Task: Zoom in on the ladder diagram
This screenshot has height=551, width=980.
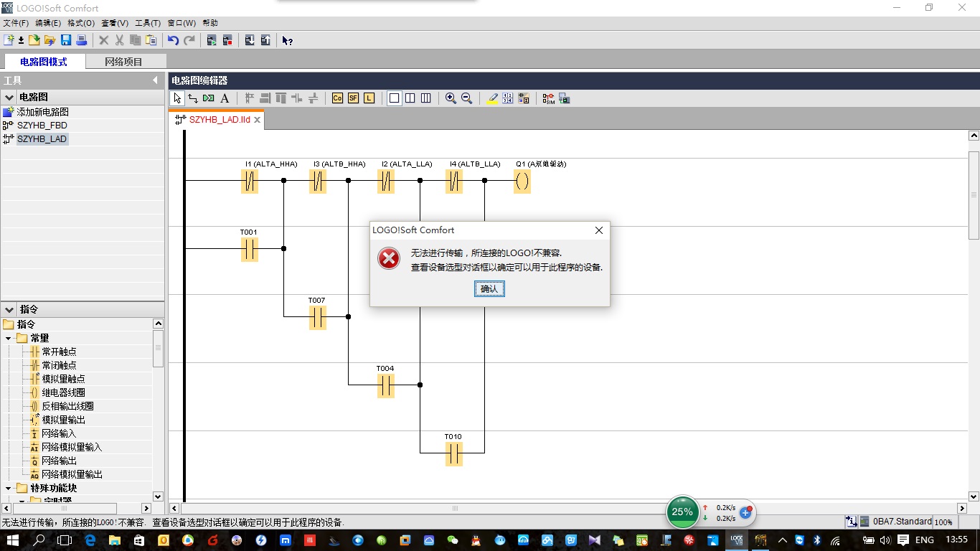Action: [x=451, y=98]
